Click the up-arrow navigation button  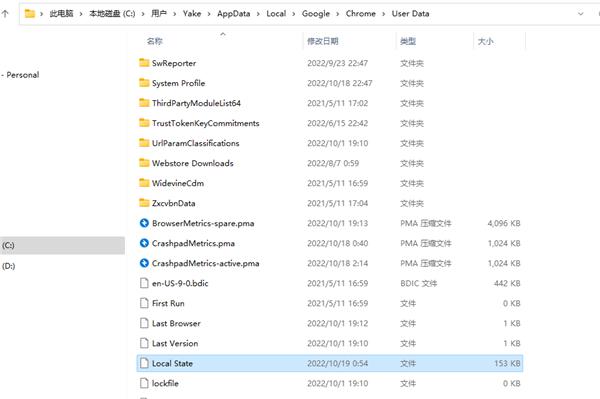[x=5, y=14]
